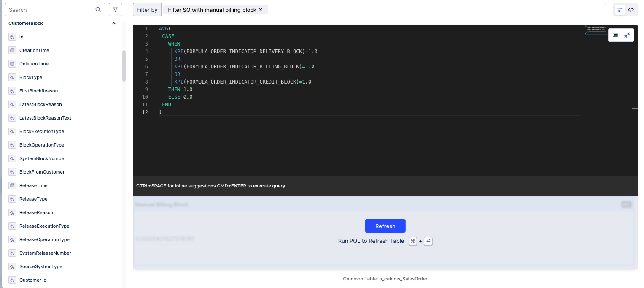Click the SourceSystemType type icon
Image resolution: width=644 pixels, height=288 pixels.
click(x=12, y=266)
